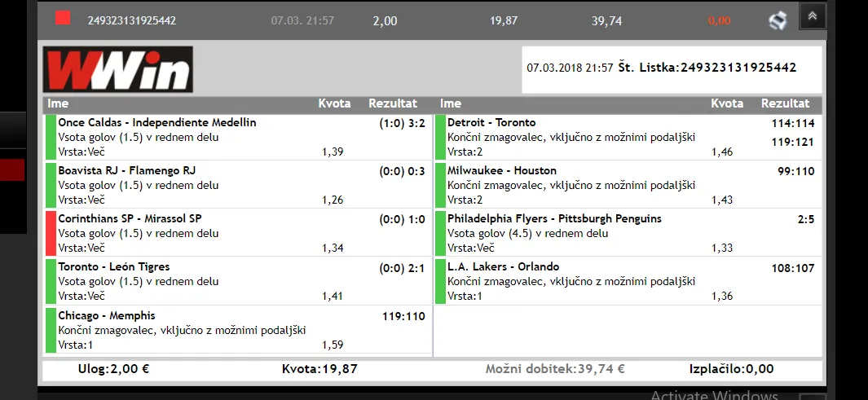Screen dimensions: 868x400
Task: Click the odds 1,41 for Toronto - León Tigres
Action: click(x=333, y=296)
